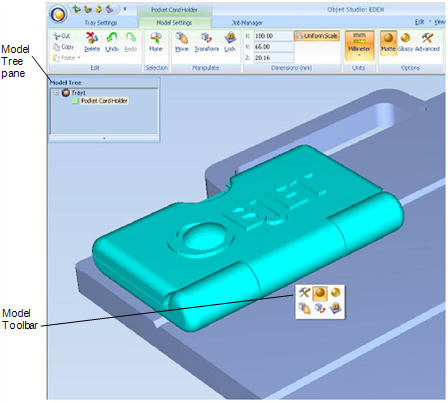
Task: Click the gold dollar-shaped quick access icon
Action: click(99, 9)
